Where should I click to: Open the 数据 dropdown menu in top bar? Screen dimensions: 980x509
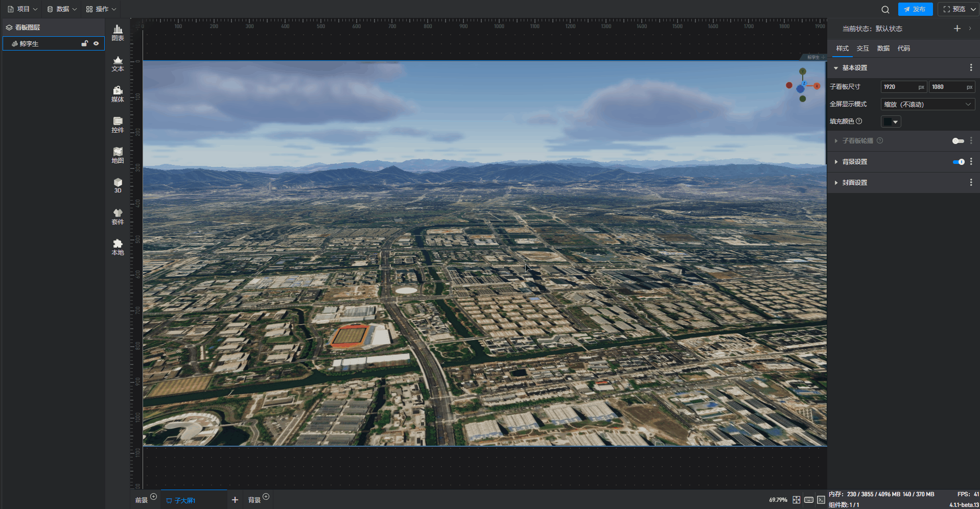(62, 9)
